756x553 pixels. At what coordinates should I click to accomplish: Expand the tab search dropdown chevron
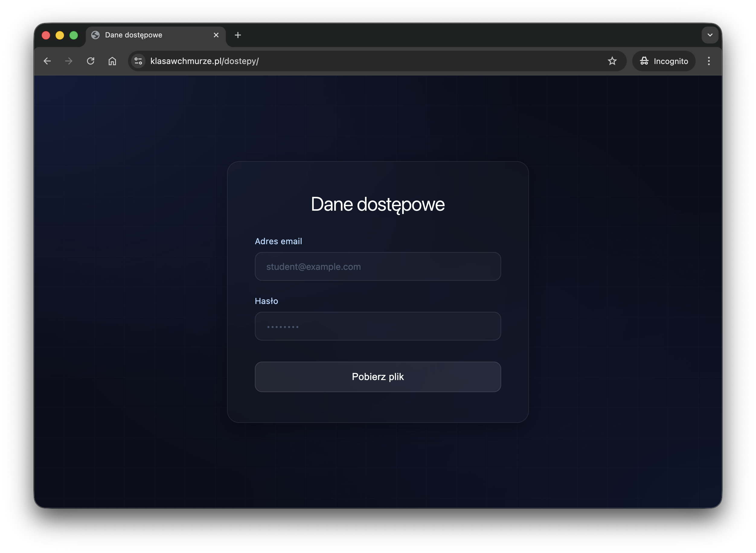[710, 35]
